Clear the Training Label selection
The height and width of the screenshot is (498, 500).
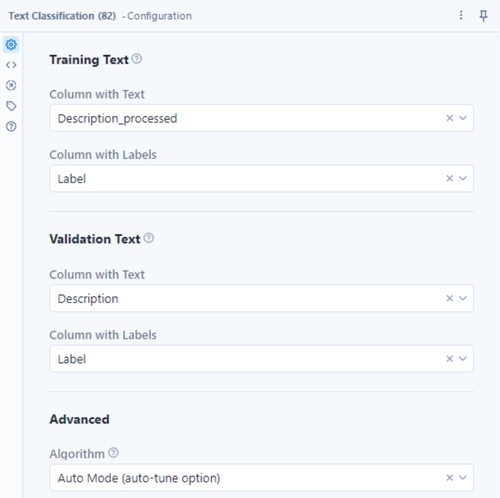(x=450, y=178)
